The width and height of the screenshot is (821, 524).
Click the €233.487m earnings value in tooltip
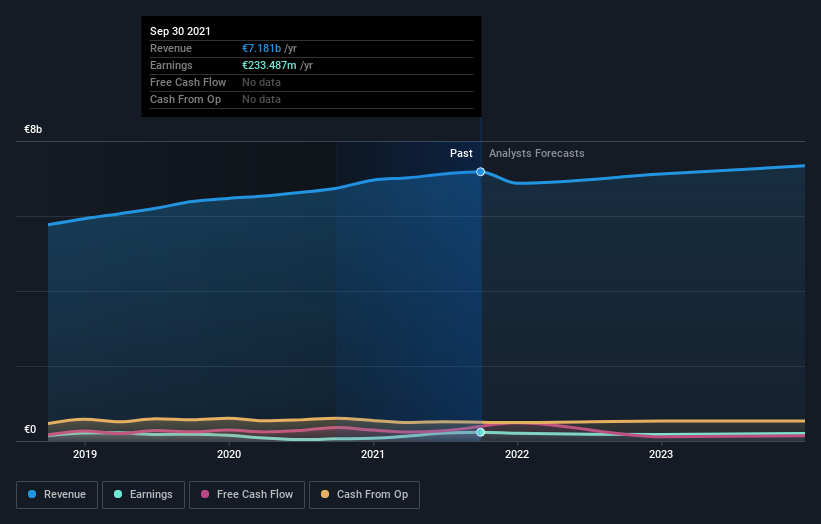[269, 65]
